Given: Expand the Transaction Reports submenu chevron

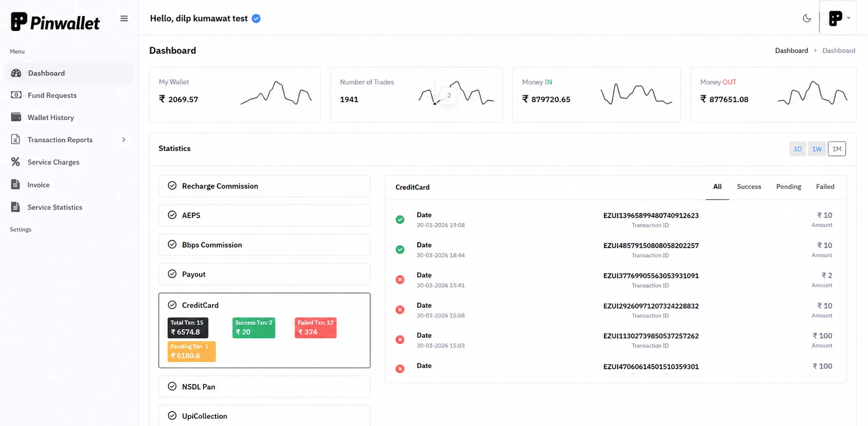Looking at the screenshot, I should pyautogui.click(x=124, y=140).
